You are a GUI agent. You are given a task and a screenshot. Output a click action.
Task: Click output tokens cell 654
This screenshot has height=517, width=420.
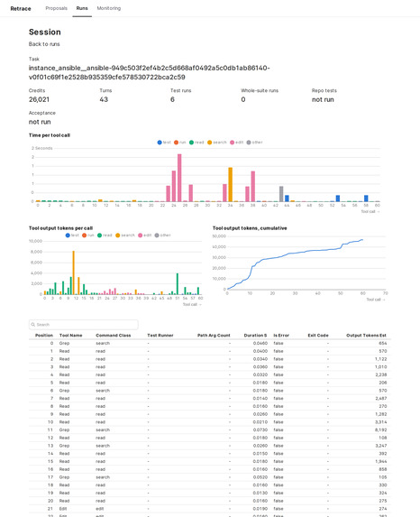[383, 343]
